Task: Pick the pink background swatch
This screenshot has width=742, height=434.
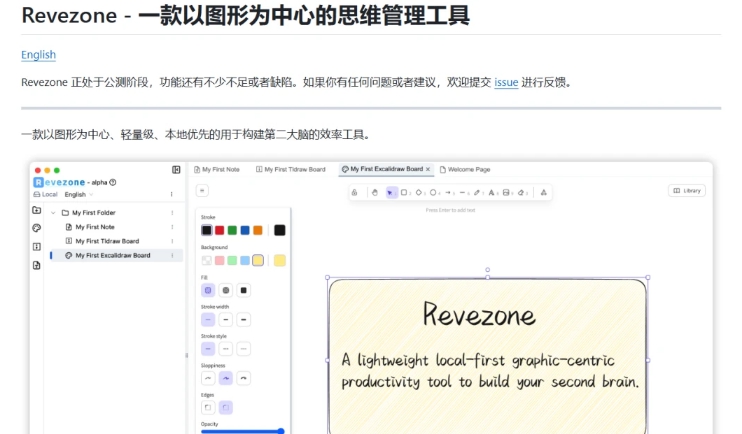Action: click(220, 260)
